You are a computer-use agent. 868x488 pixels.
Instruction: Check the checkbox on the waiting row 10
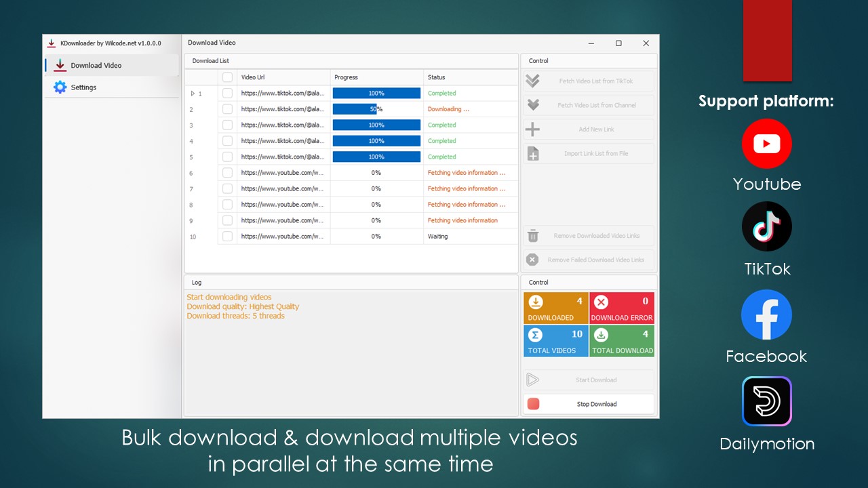(x=227, y=236)
